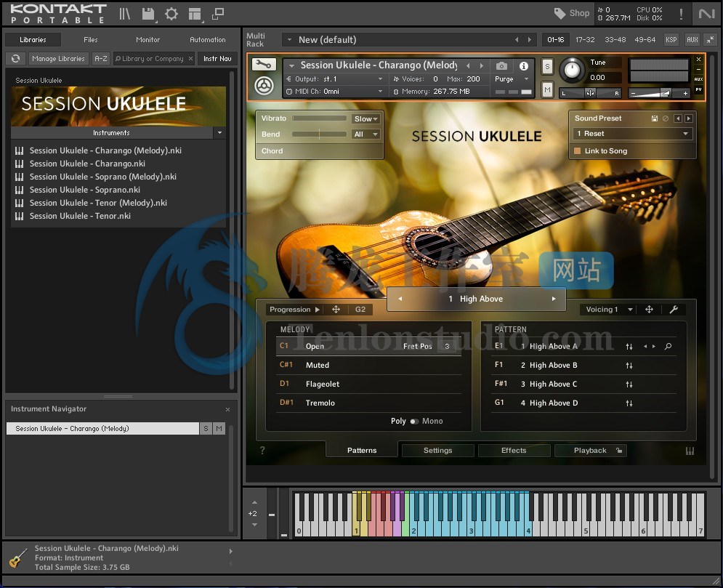Open the Playback tab
This screenshot has width=723, height=588.
point(590,451)
